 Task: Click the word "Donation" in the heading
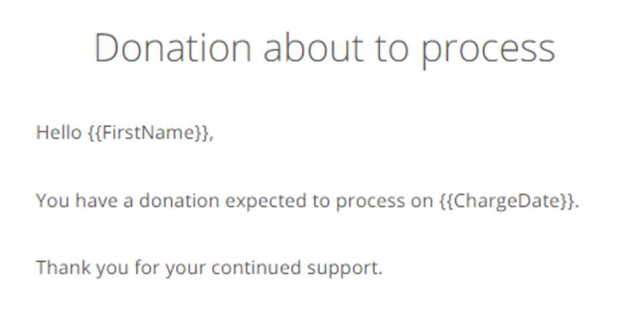pos(173,48)
